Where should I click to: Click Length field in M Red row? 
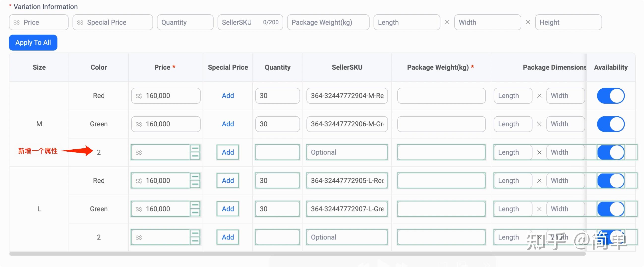coord(513,96)
